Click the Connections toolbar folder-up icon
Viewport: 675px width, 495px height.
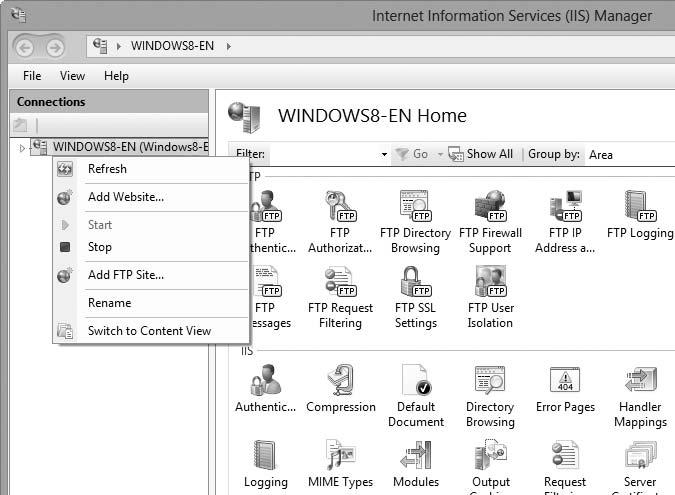[20, 125]
